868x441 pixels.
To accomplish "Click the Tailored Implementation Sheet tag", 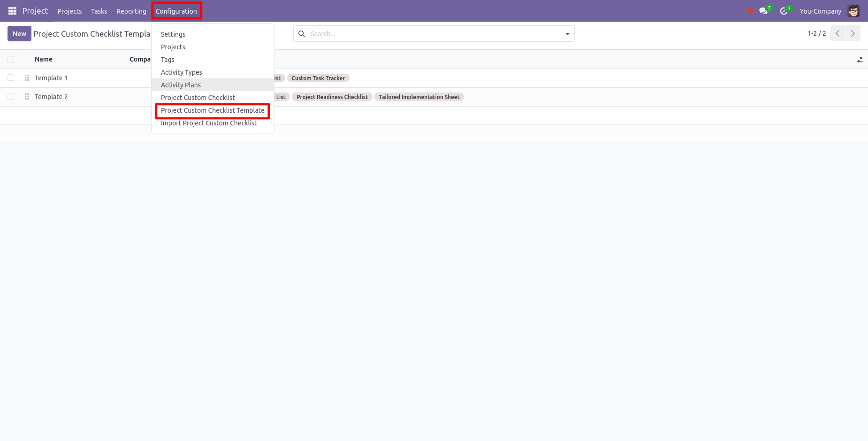I will point(419,97).
